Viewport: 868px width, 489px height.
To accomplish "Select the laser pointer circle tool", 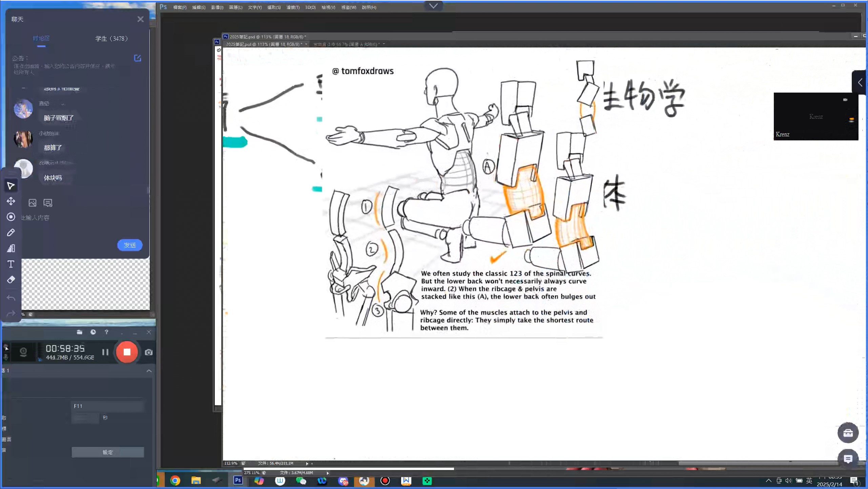I will tap(11, 217).
